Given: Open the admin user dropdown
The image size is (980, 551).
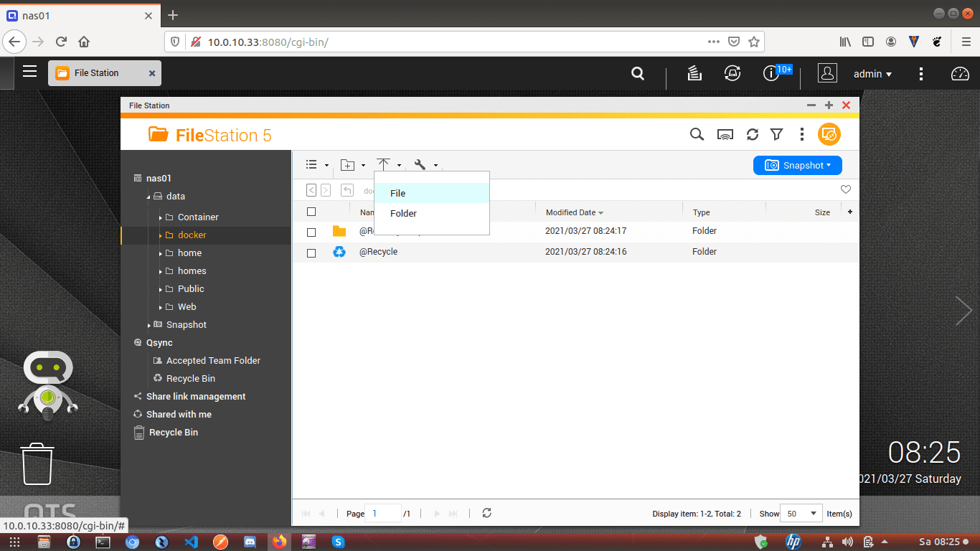Looking at the screenshot, I should coord(872,74).
